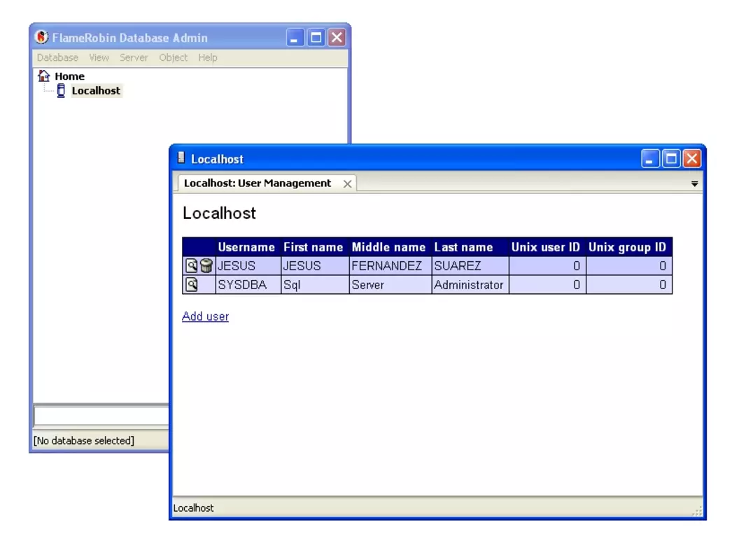This screenshot has height=560, width=732.
Task: Minimize the FlameRobin Database Admin window
Action: point(295,37)
